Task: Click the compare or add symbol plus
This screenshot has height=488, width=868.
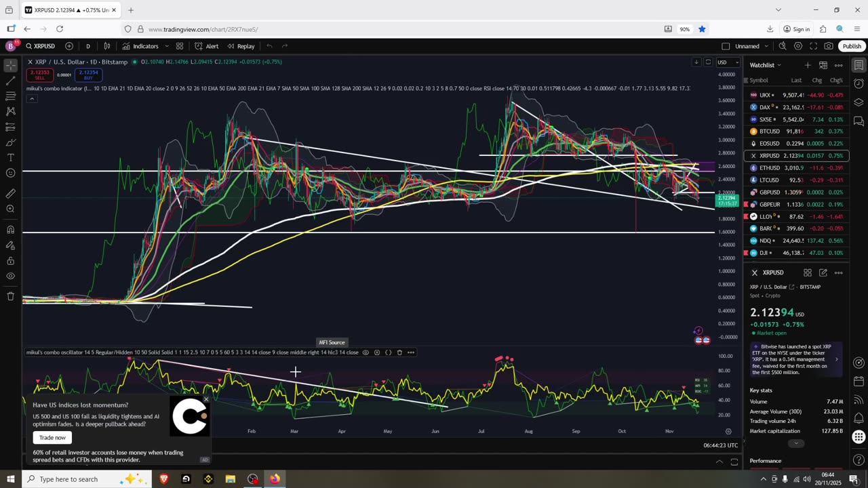Action: 69,46
